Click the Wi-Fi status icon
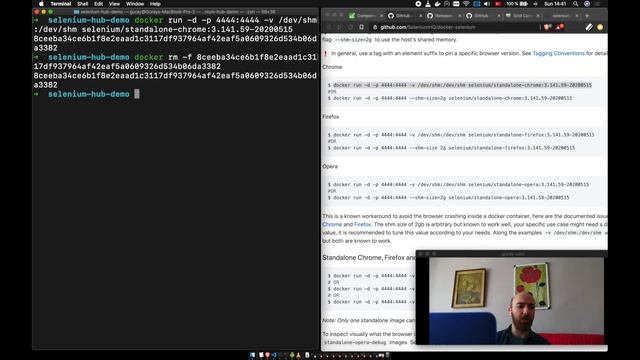This screenshot has height=360, width=640. point(466,4)
